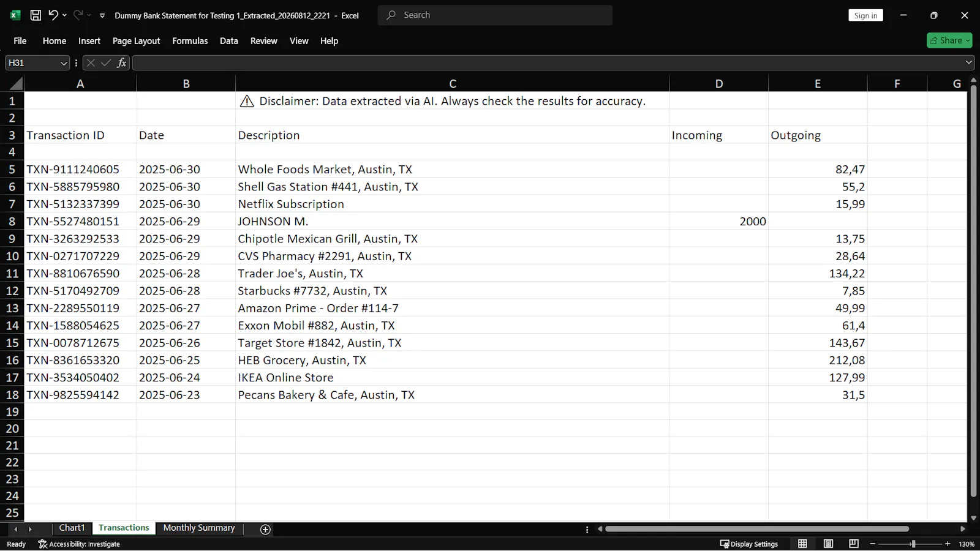Click the Sign in button
Image resolution: width=980 pixels, height=551 pixels.
point(865,15)
